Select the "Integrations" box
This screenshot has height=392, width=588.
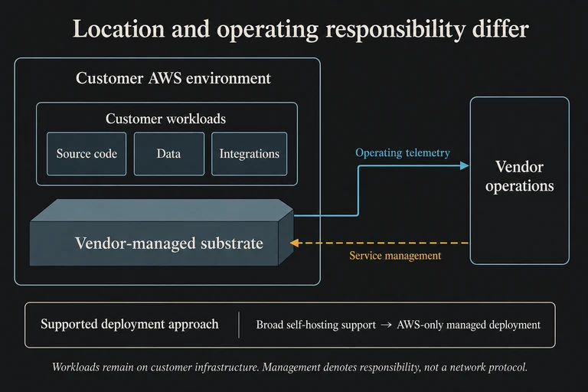pyautogui.click(x=250, y=154)
